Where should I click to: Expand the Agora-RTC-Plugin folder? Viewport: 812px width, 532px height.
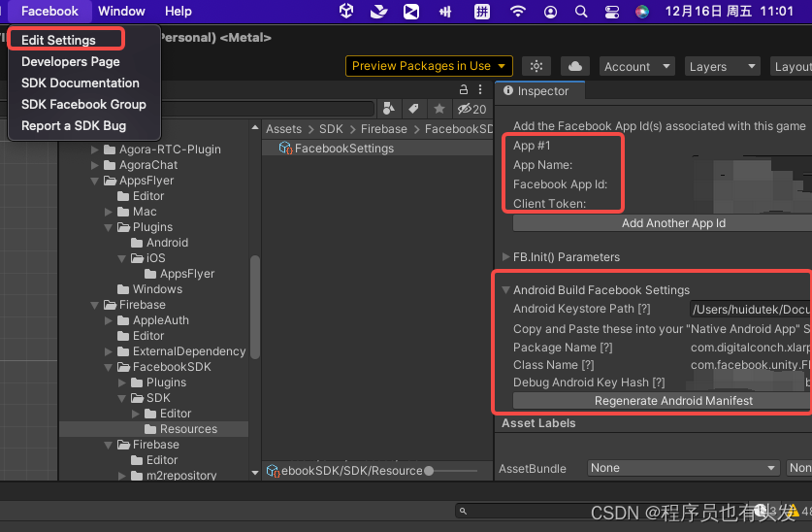[x=95, y=150]
